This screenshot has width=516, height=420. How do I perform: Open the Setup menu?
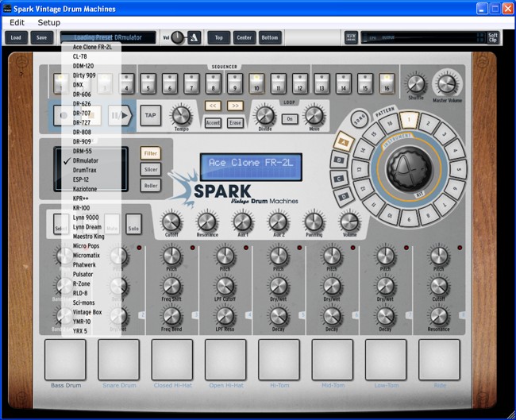[x=49, y=22]
